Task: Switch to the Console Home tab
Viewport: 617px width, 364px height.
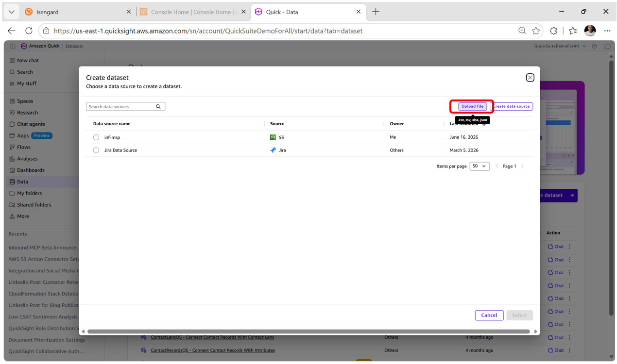Action: [193, 12]
